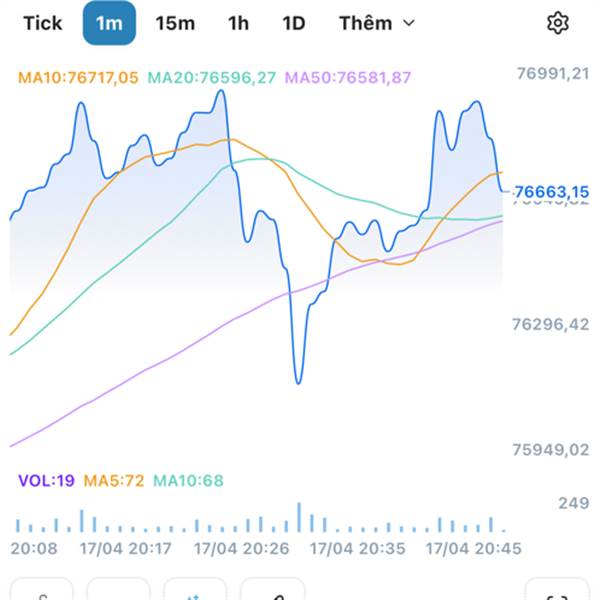Viewport: 600px width, 600px height.
Task: Click the volume MA5:72 label
Action: (x=114, y=481)
